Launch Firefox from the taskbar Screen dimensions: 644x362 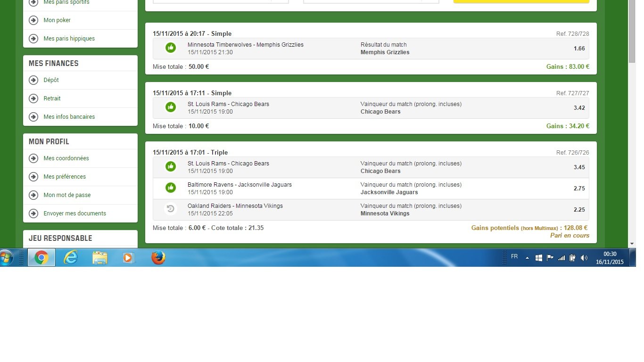click(158, 258)
